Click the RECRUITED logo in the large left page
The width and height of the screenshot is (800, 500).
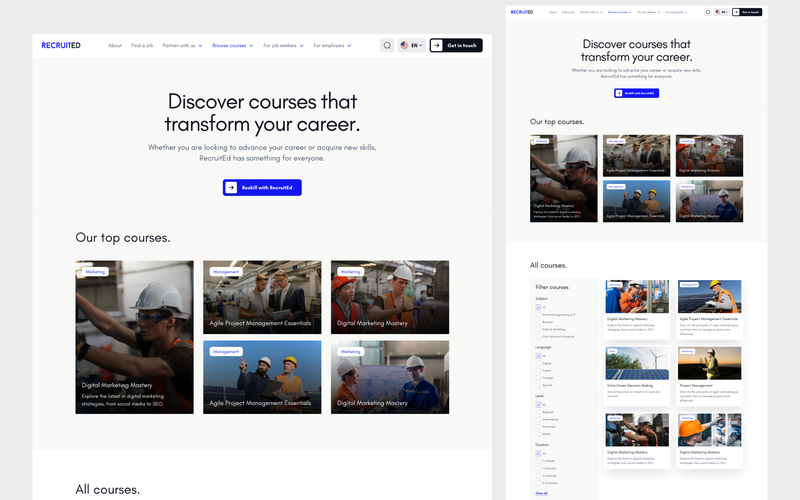pos(61,45)
